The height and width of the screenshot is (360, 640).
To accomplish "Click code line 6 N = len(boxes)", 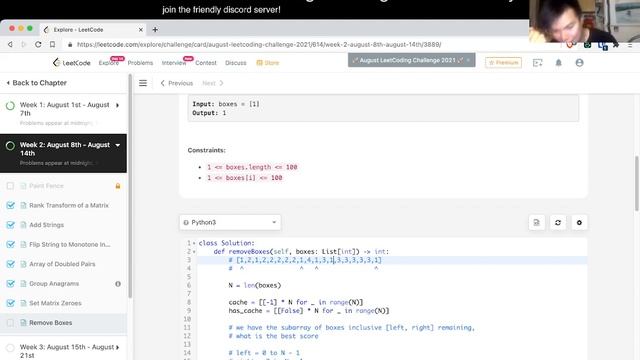I will pyautogui.click(x=255, y=285).
